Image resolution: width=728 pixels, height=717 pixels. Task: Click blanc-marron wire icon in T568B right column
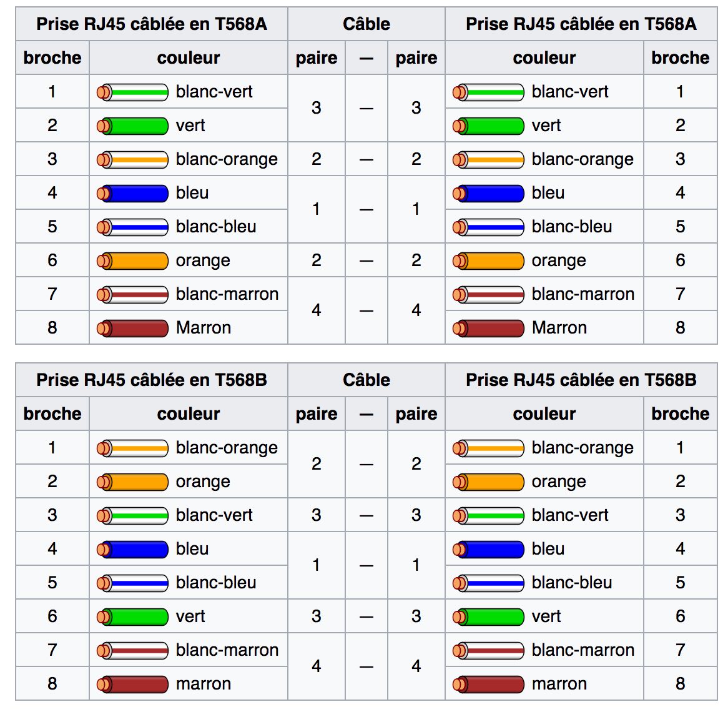[488, 651]
